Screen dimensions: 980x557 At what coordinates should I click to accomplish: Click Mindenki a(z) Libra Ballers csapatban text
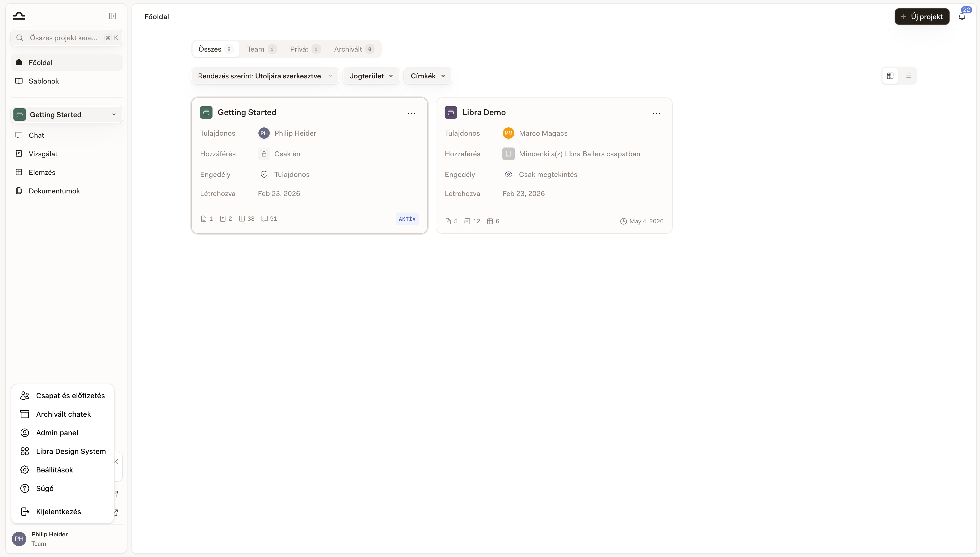click(x=579, y=154)
